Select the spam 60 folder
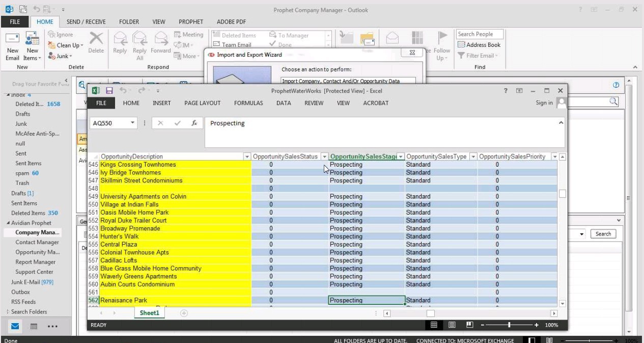 27,173
